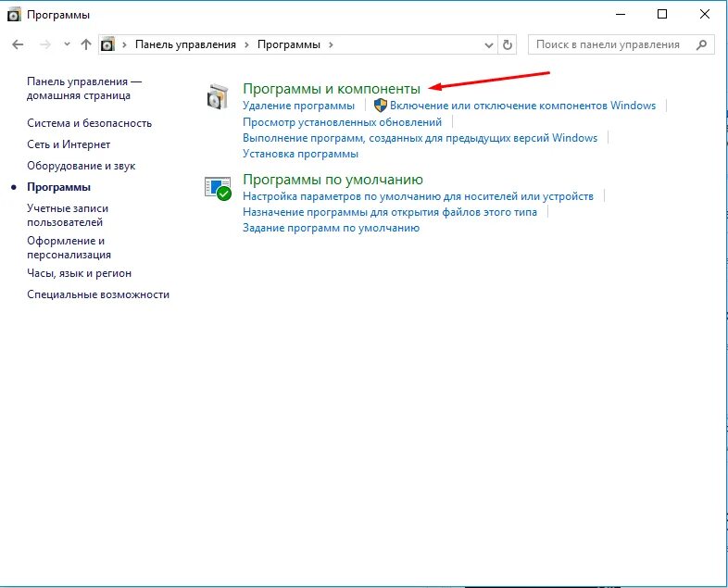The height and width of the screenshot is (588, 728).
Task: Expand the chevron after Программы breadcrumb
Action: coord(331,45)
